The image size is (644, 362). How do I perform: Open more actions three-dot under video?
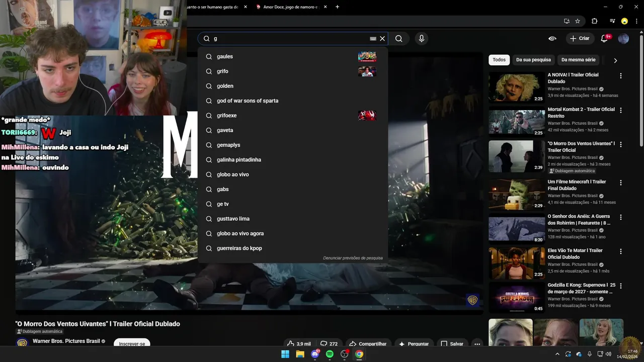477,344
